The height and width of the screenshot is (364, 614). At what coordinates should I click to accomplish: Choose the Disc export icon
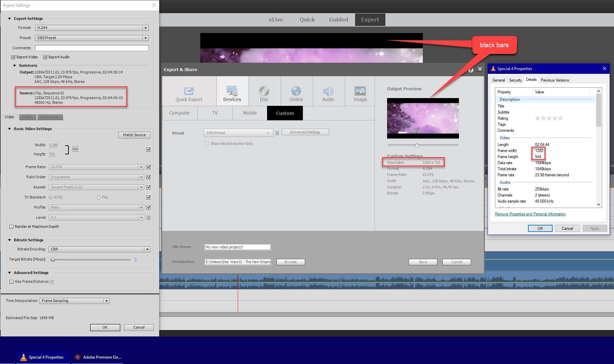pyautogui.click(x=264, y=91)
